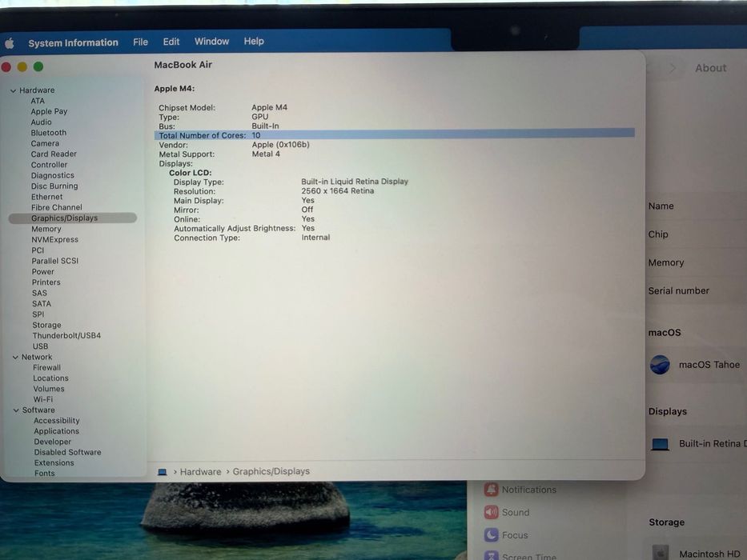Select Fibre Channel in the sidebar
The image size is (747, 560).
[x=57, y=207]
